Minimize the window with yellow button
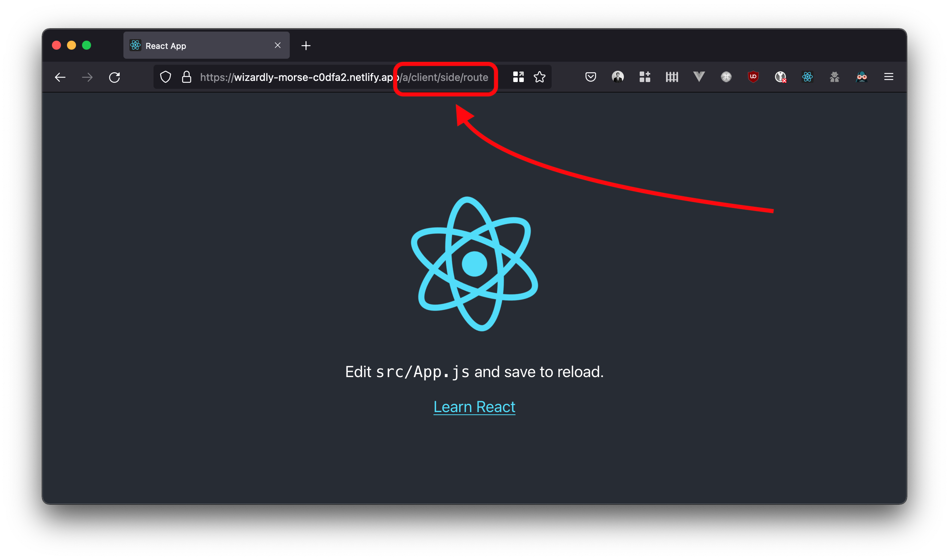The width and height of the screenshot is (949, 560). pyautogui.click(x=71, y=45)
